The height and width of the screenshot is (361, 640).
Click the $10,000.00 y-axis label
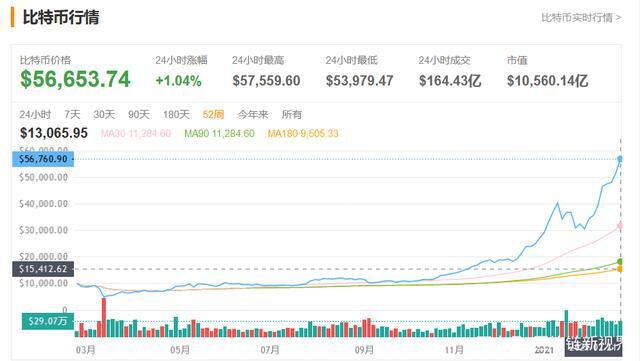pyautogui.click(x=43, y=283)
